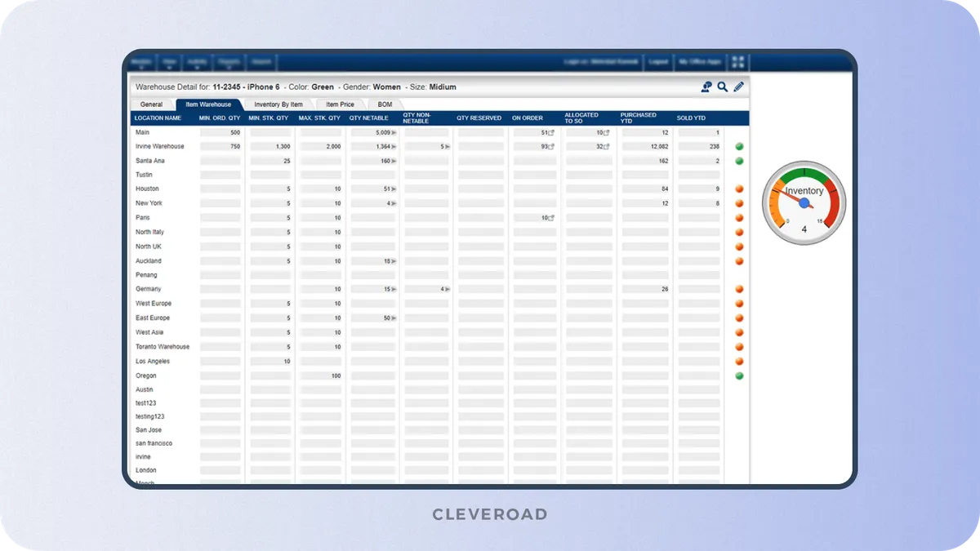
Task: Click the Location Name column header
Action: click(x=158, y=118)
